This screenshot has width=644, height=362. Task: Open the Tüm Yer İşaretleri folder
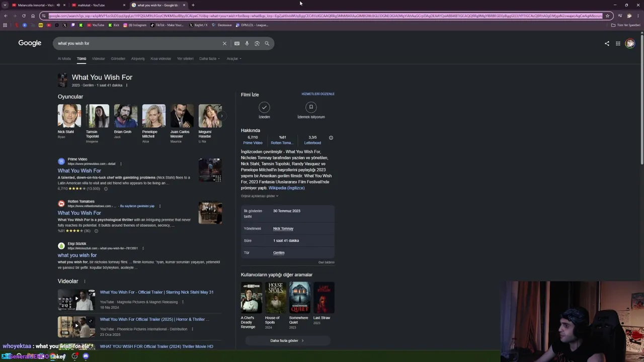point(625,25)
